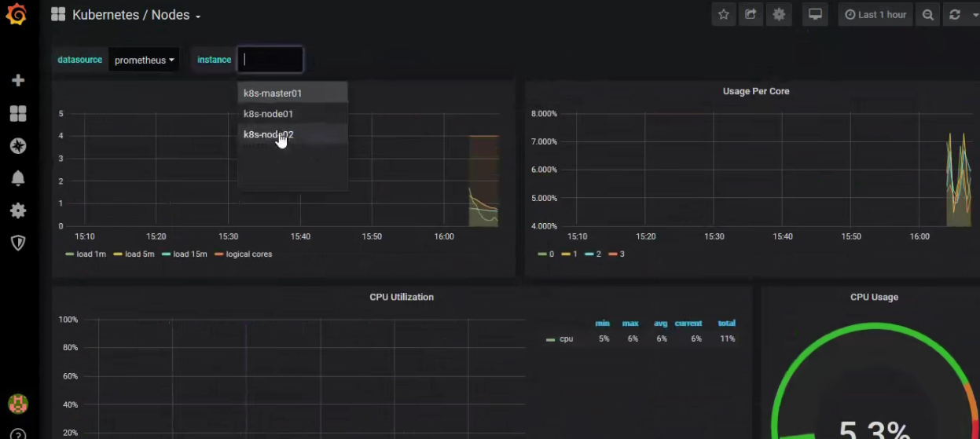The image size is (980, 439).
Task: Sort legend by avg column
Action: [660, 324]
